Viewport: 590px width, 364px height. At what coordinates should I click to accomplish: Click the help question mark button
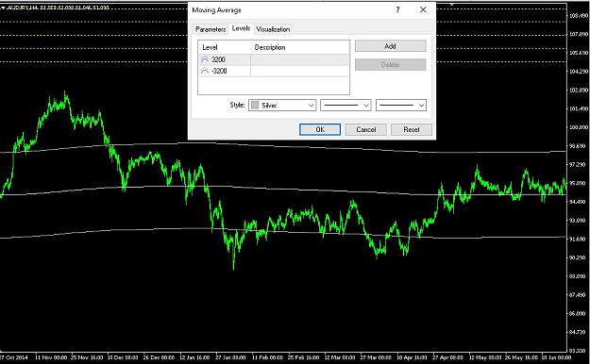[397, 9]
